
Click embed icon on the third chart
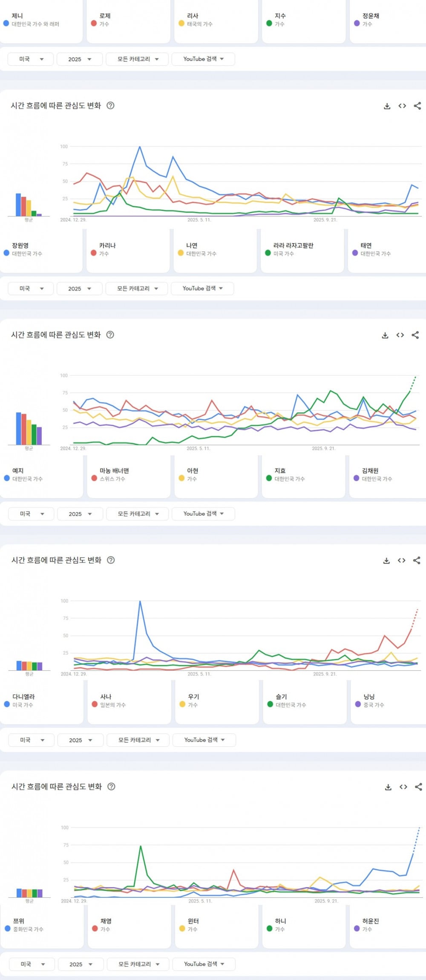(x=401, y=560)
